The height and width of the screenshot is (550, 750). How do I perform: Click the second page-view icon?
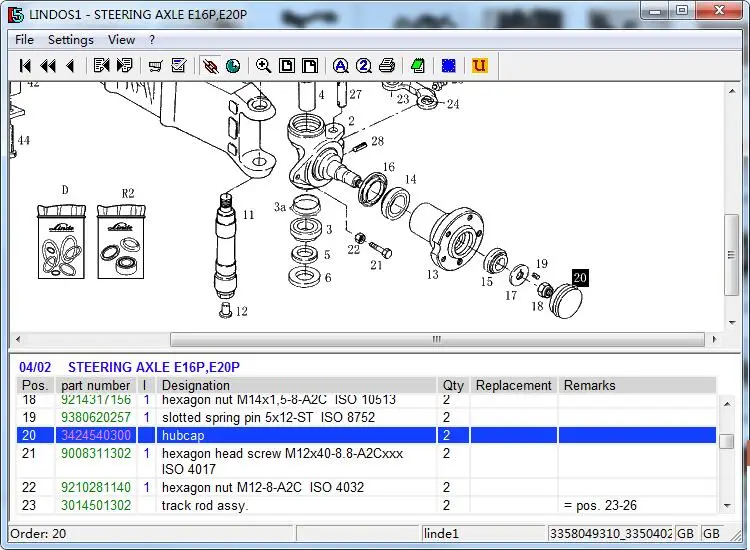click(310, 66)
